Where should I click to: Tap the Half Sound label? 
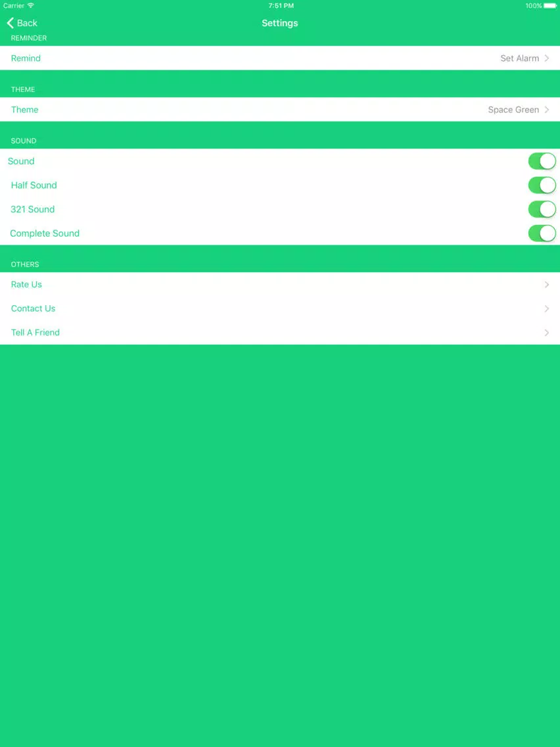[x=34, y=185]
